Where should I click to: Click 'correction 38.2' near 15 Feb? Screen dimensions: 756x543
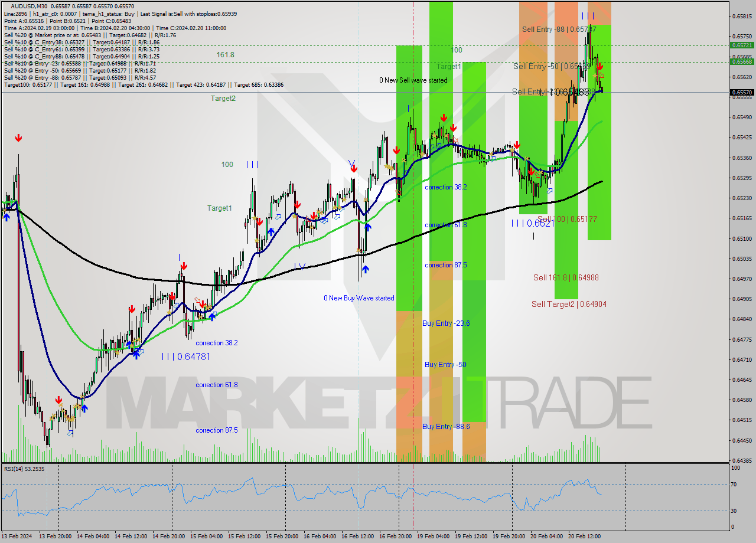[217, 343]
